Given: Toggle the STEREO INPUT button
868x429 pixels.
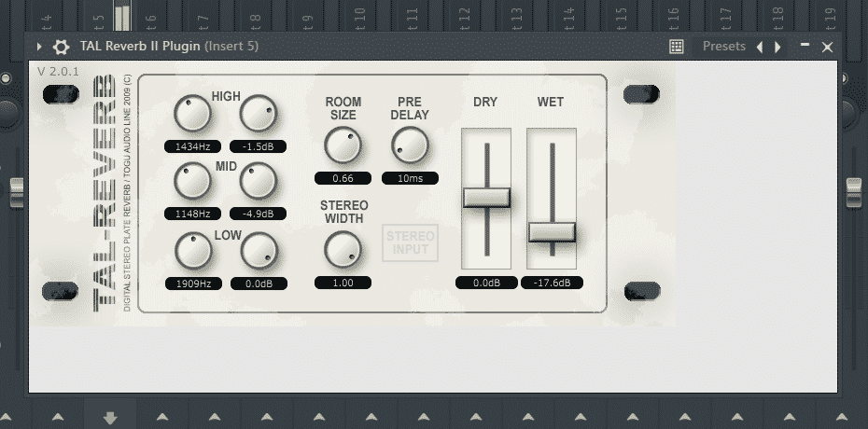Looking at the screenshot, I should [x=410, y=242].
